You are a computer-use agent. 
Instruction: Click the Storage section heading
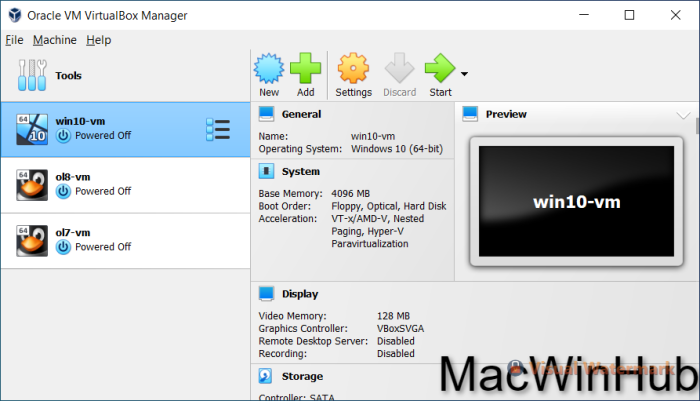(302, 376)
